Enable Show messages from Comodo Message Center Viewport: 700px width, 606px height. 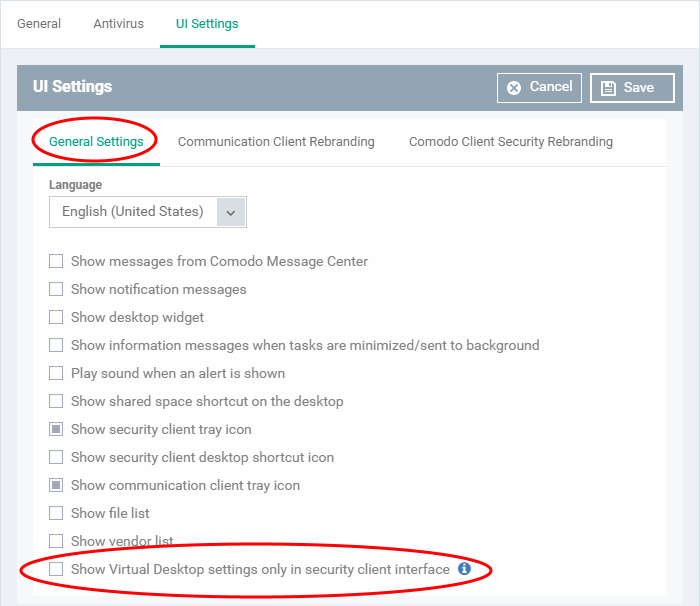click(57, 262)
